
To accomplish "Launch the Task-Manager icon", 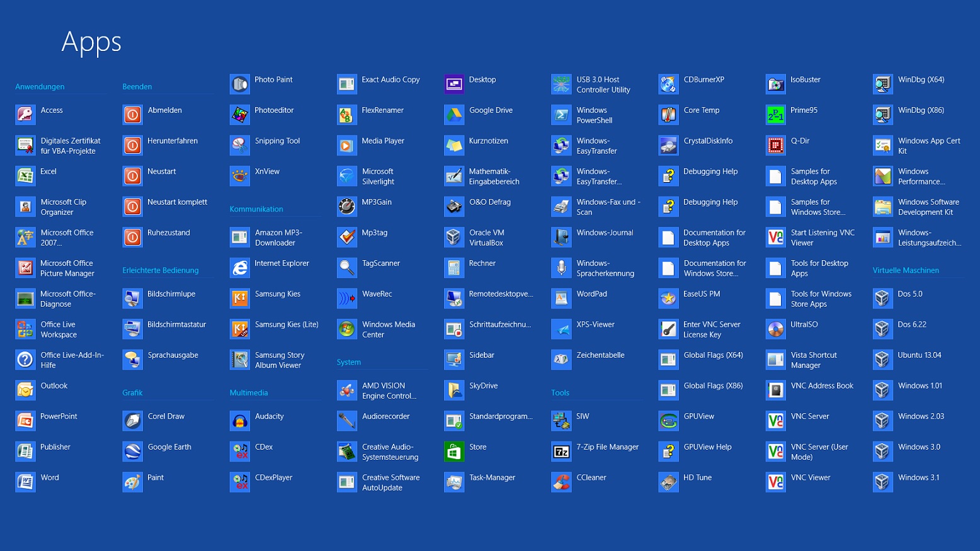I will pyautogui.click(x=454, y=482).
